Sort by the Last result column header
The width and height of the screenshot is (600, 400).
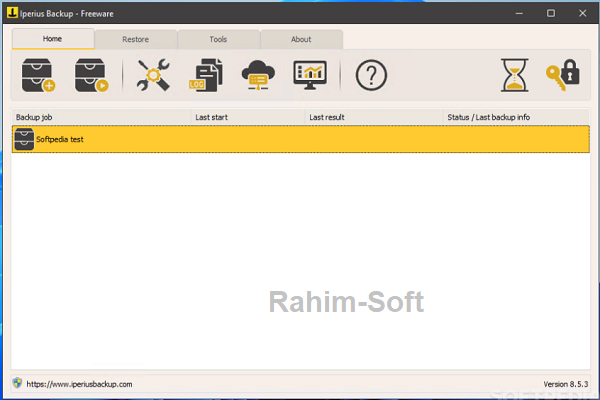point(374,117)
